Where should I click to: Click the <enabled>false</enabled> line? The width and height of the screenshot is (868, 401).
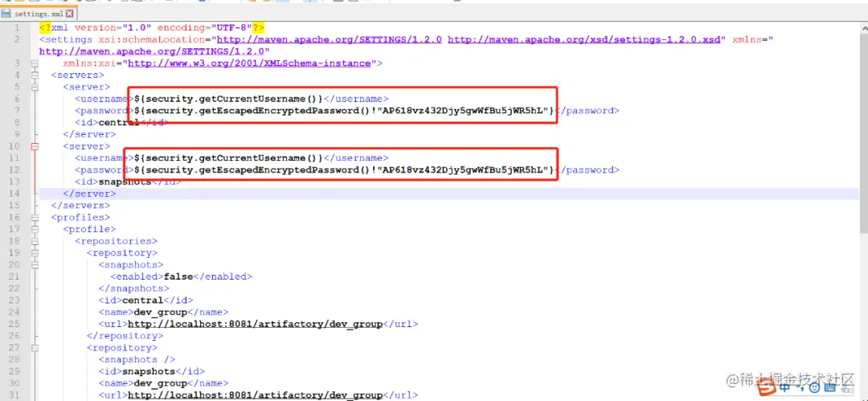pyautogui.click(x=181, y=276)
